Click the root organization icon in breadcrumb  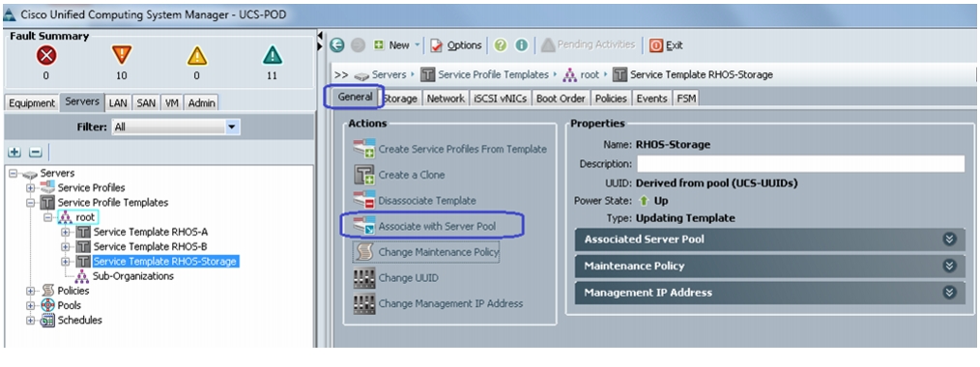[x=571, y=75]
